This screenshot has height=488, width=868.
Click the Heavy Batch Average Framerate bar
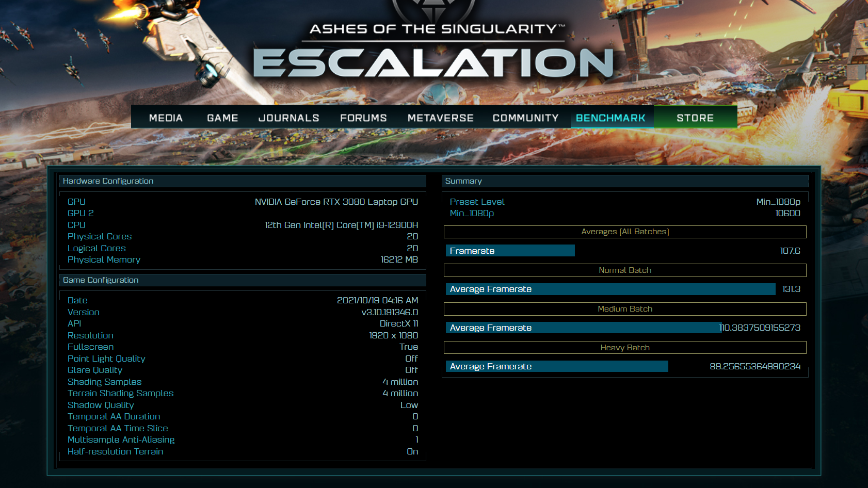(557, 366)
